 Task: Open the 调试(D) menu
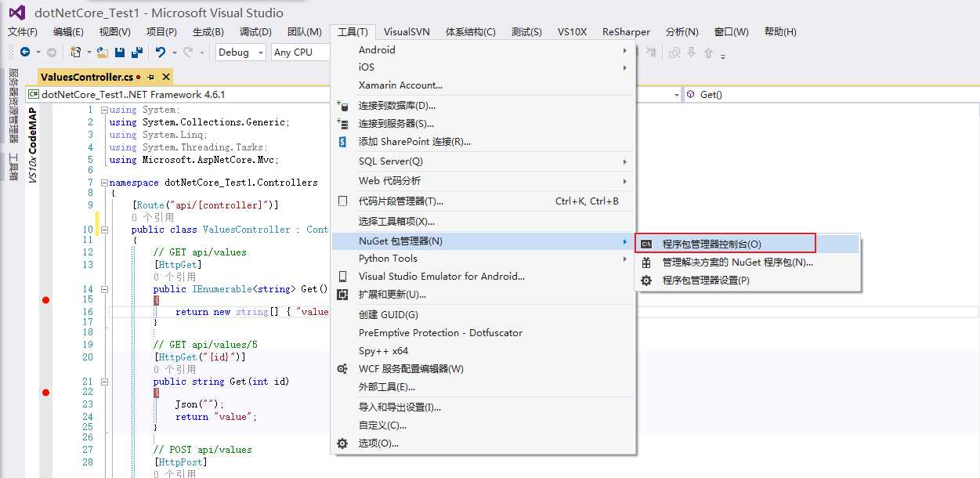[x=255, y=32]
